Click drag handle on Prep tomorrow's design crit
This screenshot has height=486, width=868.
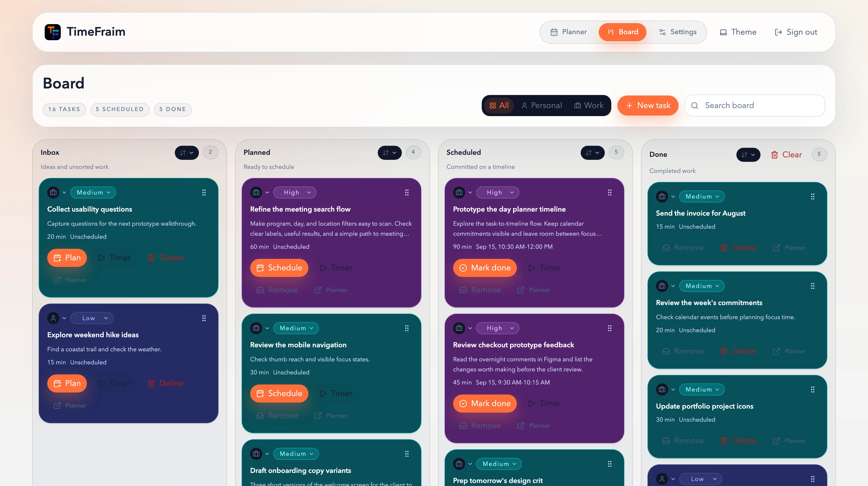click(x=610, y=464)
